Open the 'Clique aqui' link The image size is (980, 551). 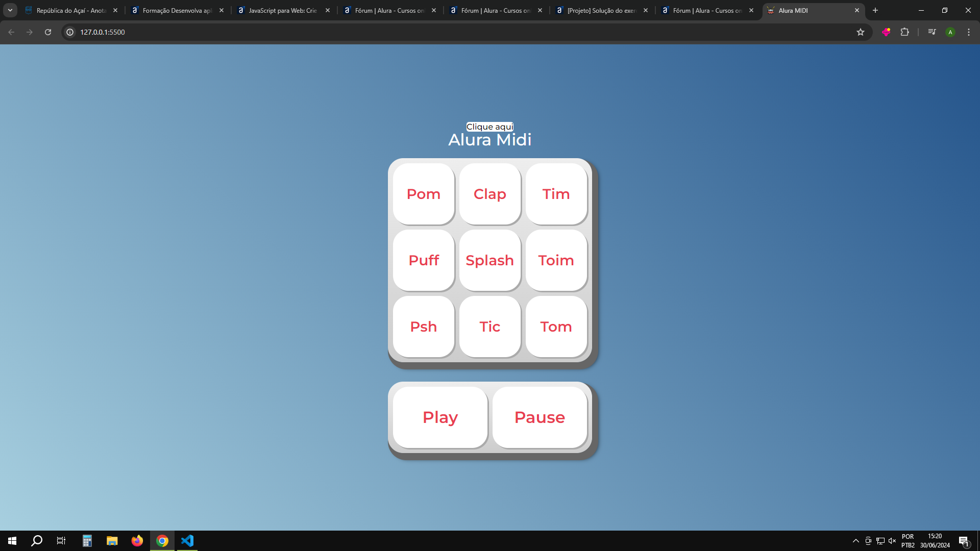click(489, 127)
